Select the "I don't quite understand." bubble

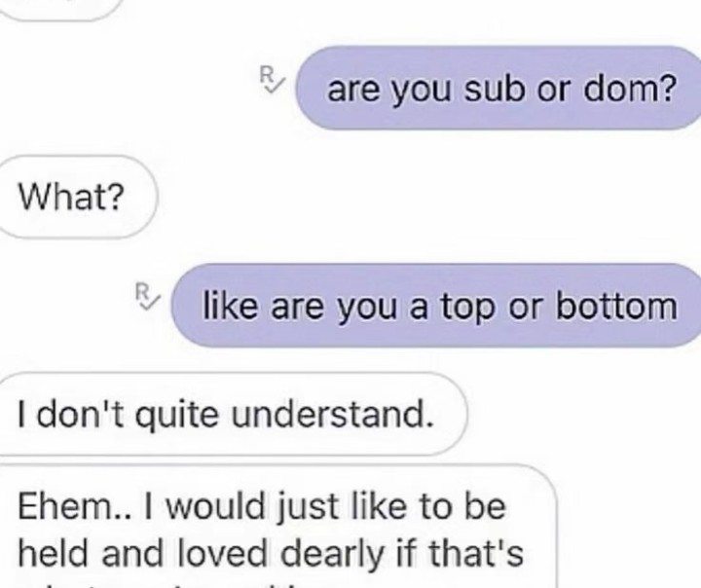[x=233, y=414]
